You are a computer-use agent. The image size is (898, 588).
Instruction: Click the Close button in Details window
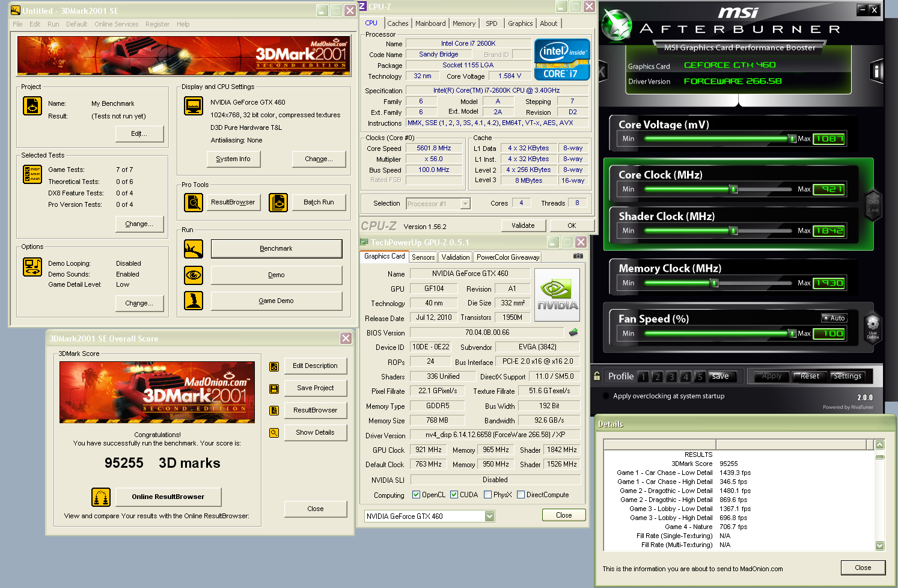(863, 568)
